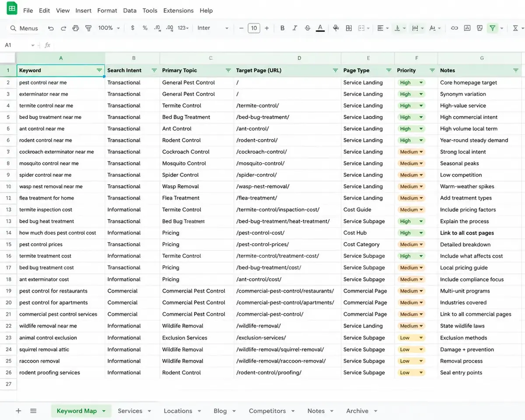Open the Target Page (URL) filter
The height and width of the screenshot is (420, 525).
click(335, 70)
